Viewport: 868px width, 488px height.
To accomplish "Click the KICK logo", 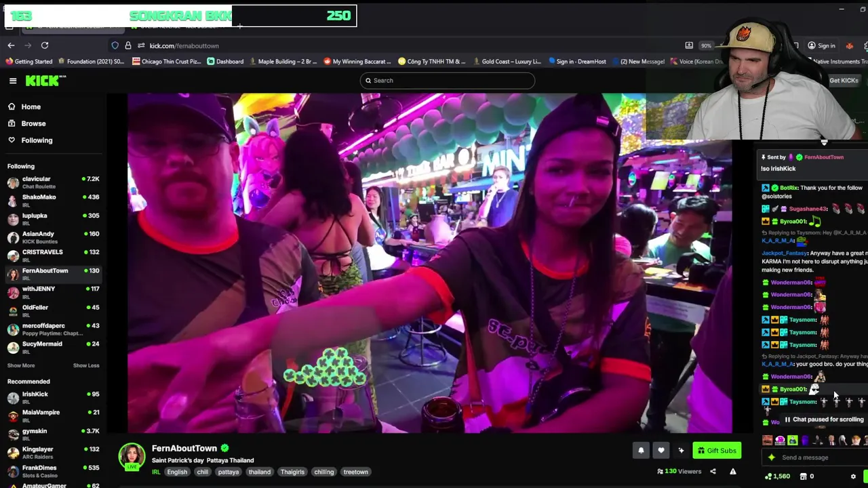I will (x=45, y=81).
